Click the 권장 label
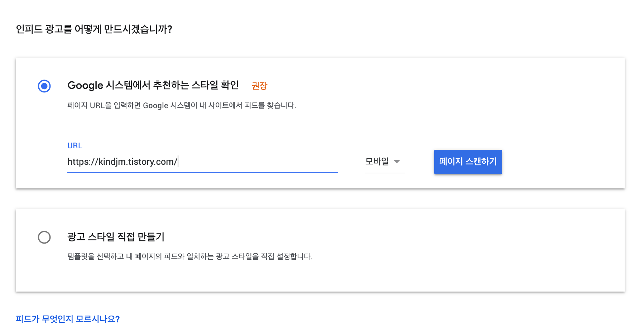The image size is (644, 336). 260,86
